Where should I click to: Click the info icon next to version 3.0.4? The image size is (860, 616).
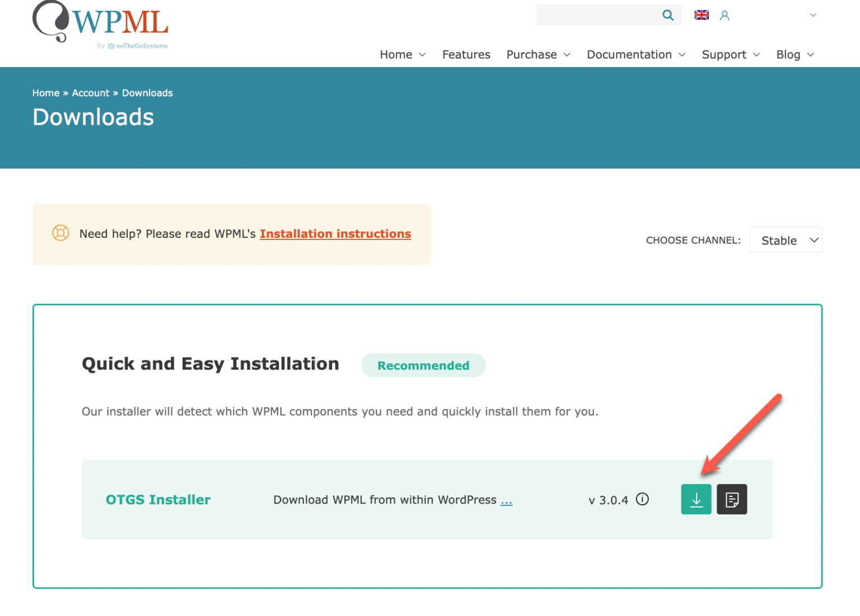(642, 500)
